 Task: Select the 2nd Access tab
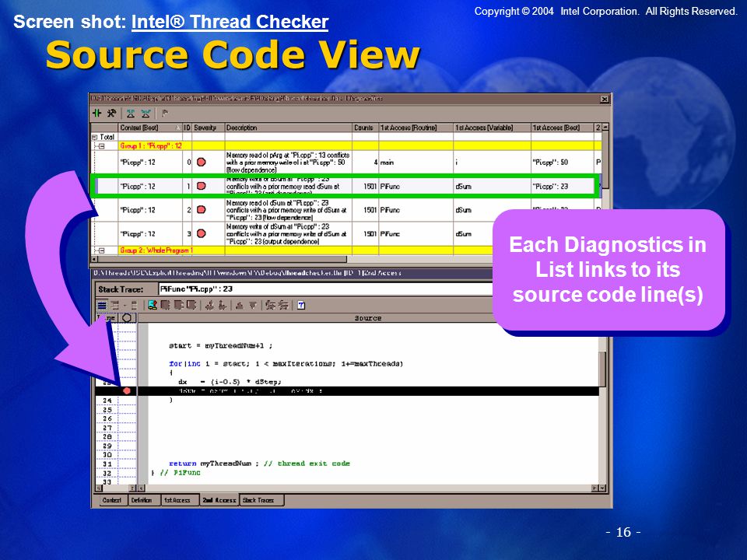point(219,500)
